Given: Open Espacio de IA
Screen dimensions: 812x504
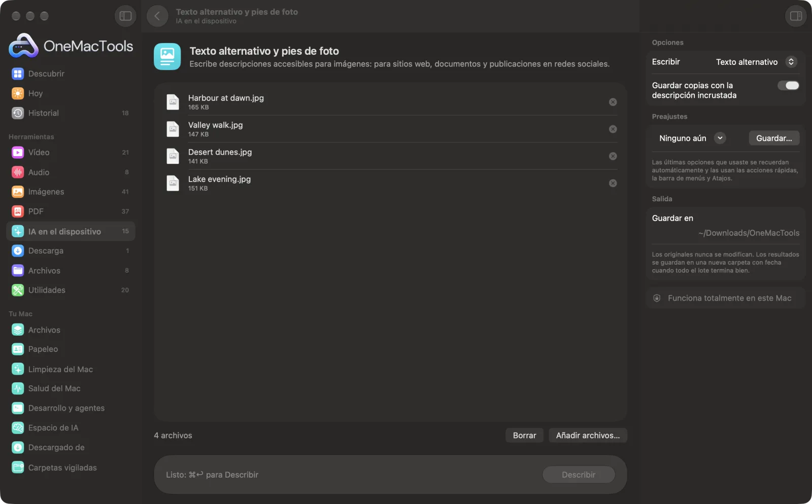Looking at the screenshot, I should coord(71,428).
